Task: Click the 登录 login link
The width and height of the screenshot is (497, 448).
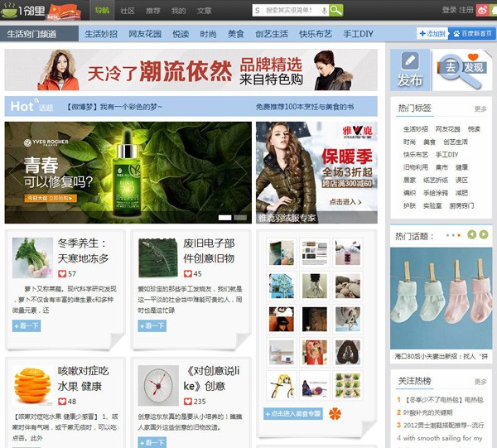Action: pyautogui.click(x=449, y=10)
